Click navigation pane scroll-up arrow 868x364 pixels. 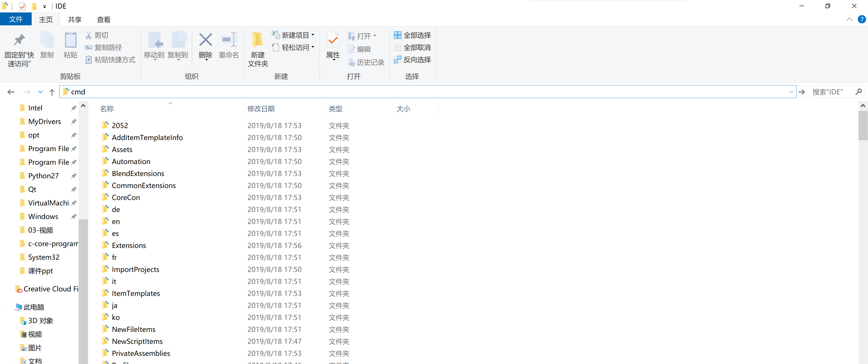83,106
